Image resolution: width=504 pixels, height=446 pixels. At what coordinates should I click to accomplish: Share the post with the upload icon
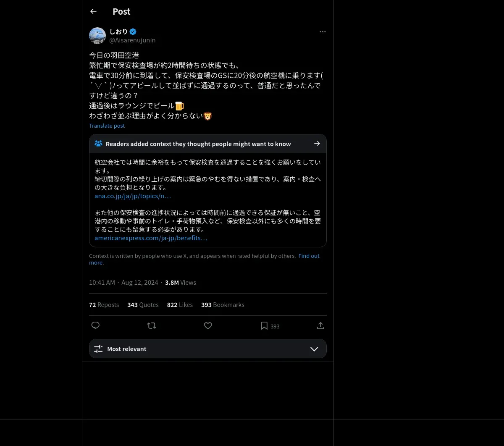tap(320, 325)
